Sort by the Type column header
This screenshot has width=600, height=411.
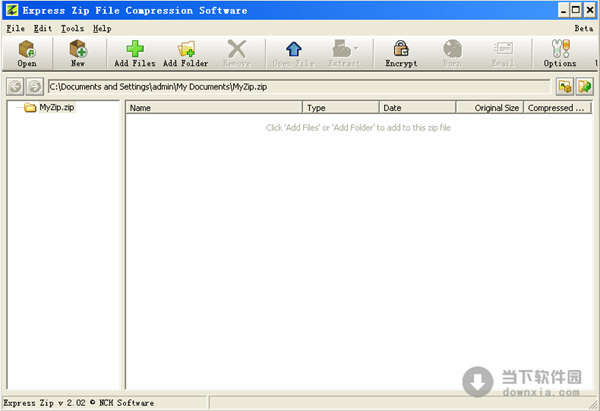tap(341, 108)
